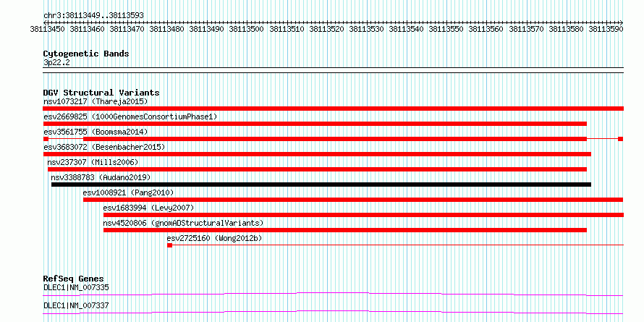644x322 pixels.
Task: Open esv1683994 (Levy2007) variant label
Action: [148, 208]
